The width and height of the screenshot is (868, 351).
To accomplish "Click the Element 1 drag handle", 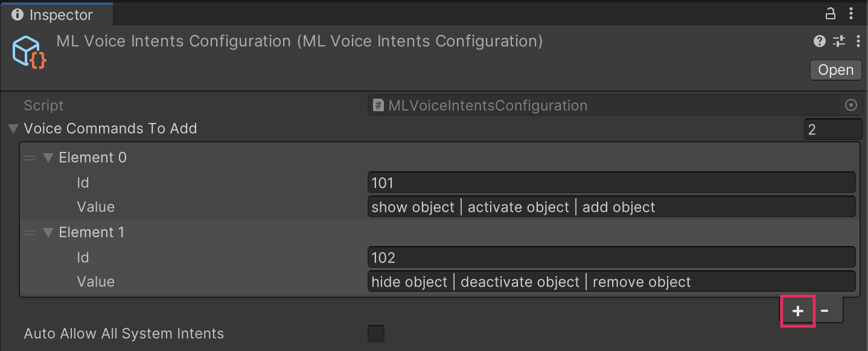I will [29, 233].
